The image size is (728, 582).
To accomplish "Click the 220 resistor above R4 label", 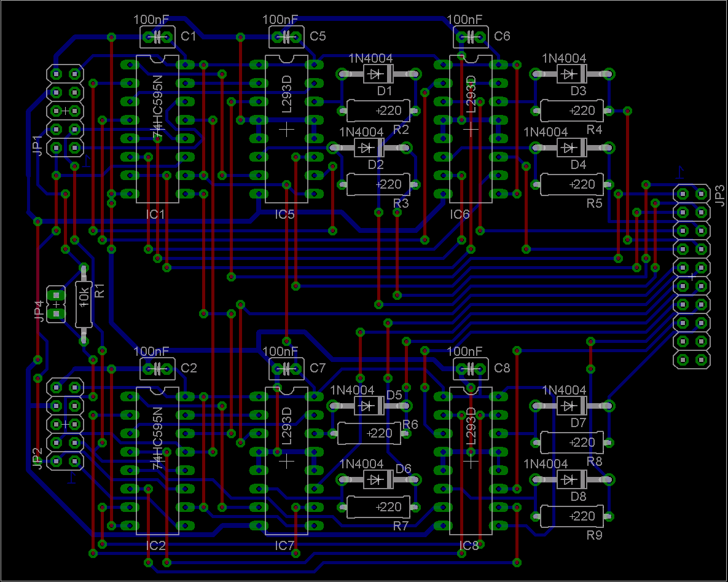I will [572, 111].
